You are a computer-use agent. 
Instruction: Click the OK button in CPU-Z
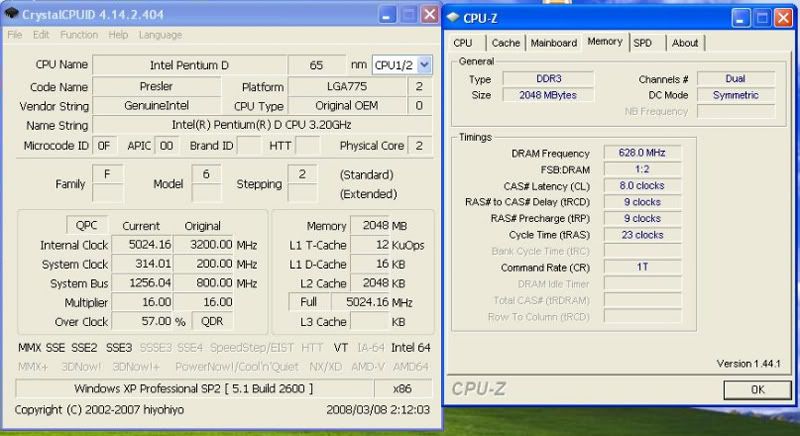(758, 390)
